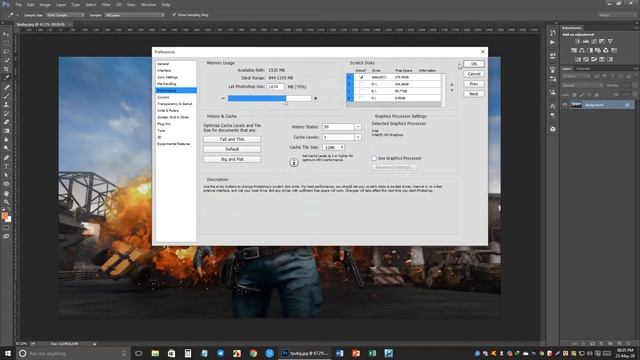Add an Exposure adjustment

(x=602, y=42)
